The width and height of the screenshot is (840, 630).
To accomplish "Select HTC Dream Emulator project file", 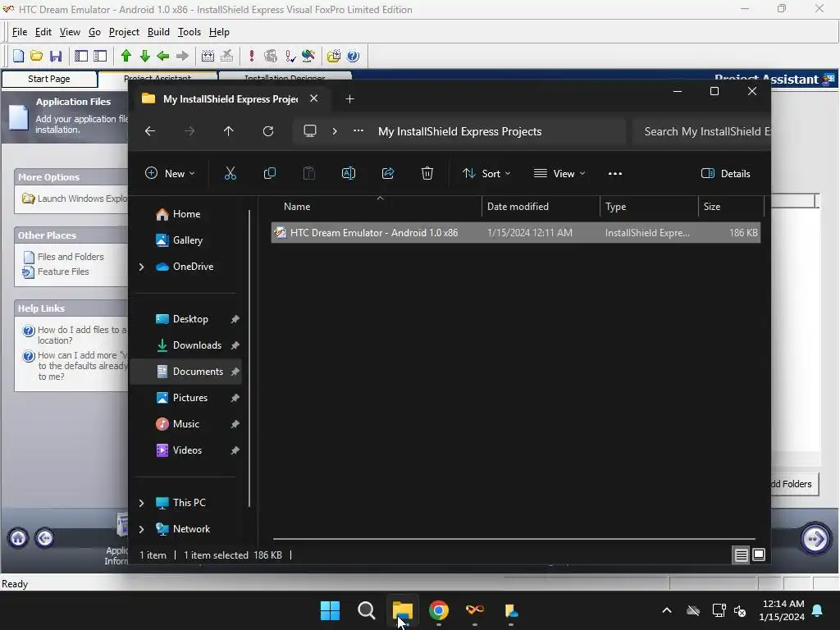I will pos(515,232).
